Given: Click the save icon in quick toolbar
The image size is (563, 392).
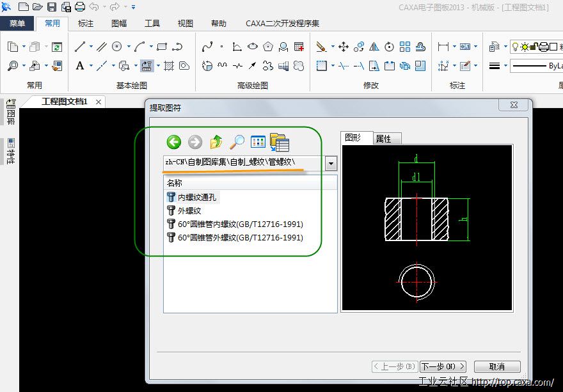Looking at the screenshot, I should tap(52, 7).
